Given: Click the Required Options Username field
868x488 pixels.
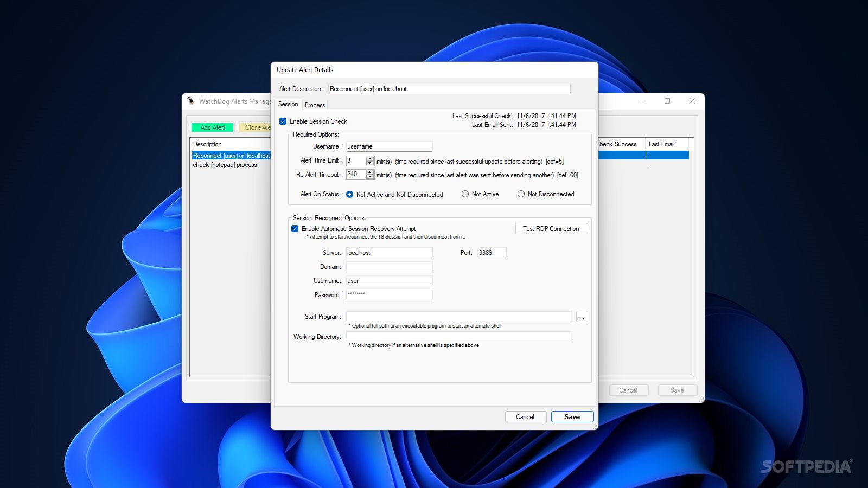Looking at the screenshot, I should point(389,146).
